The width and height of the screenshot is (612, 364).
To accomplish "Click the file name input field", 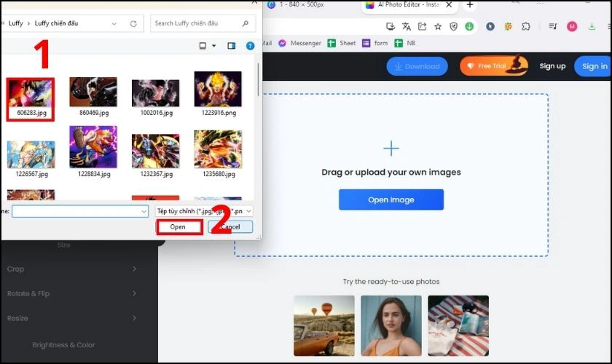I will (80, 211).
